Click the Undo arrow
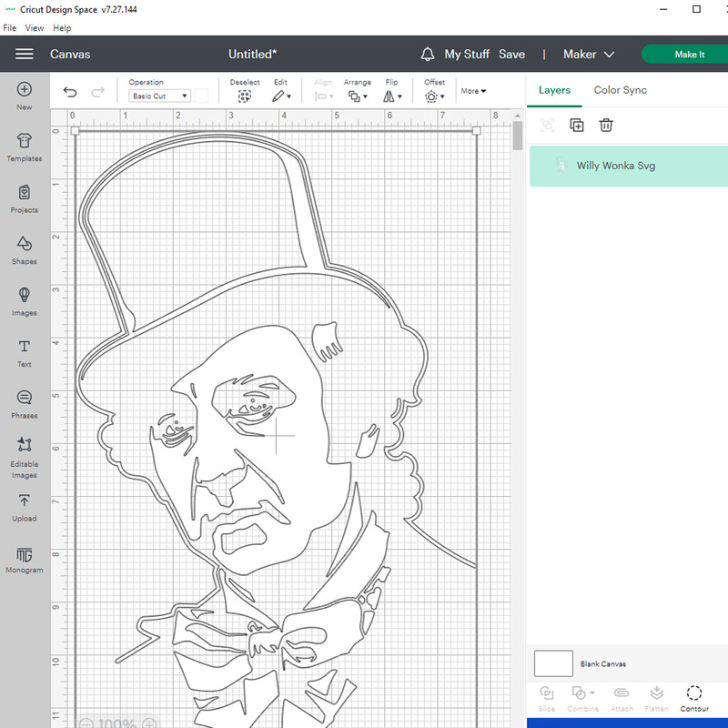This screenshot has width=728, height=728. click(70, 93)
